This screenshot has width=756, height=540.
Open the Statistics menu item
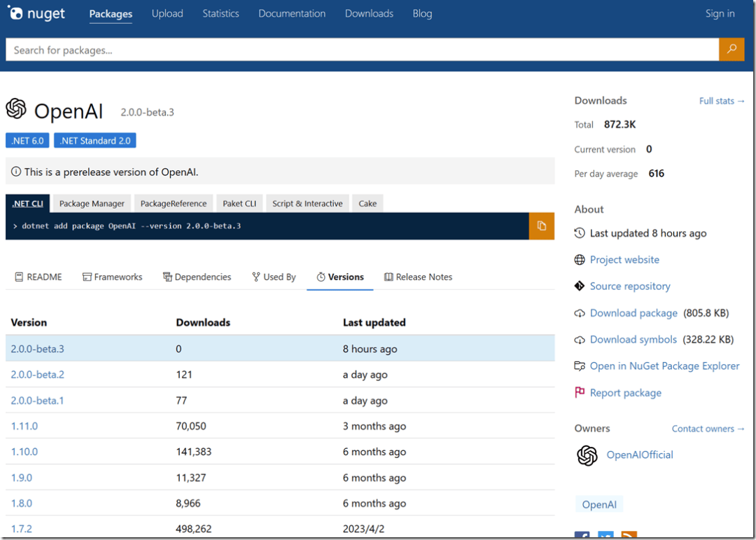point(220,14)
